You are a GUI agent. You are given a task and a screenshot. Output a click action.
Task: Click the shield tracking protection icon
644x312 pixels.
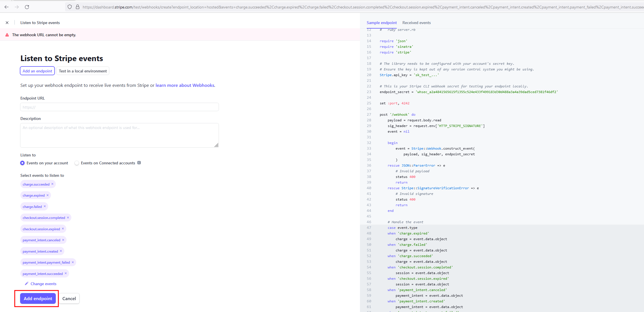[70, 7]
